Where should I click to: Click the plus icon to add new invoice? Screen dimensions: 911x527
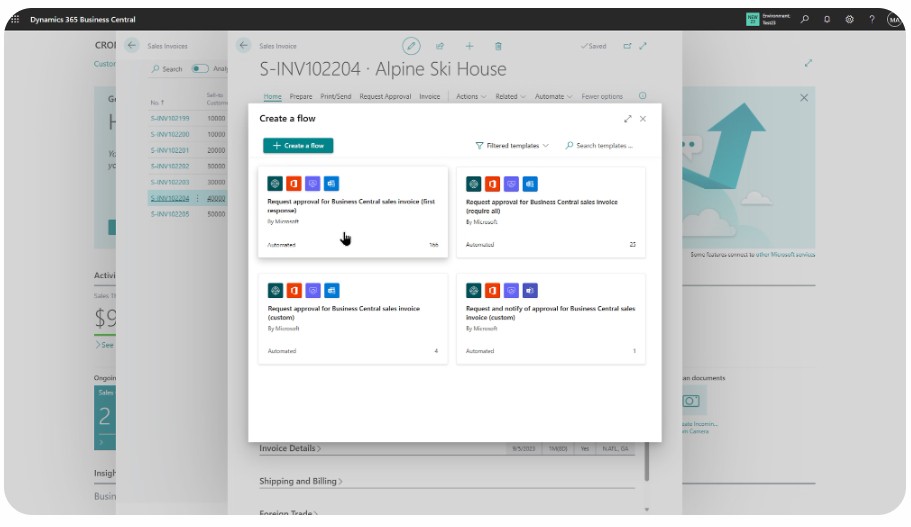pos(469,46)
